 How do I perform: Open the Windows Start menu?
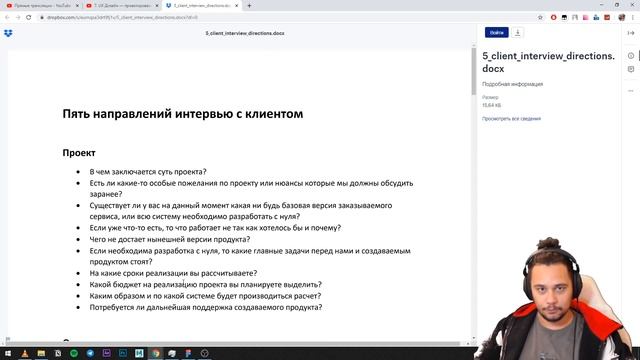[x=8, y=353]
